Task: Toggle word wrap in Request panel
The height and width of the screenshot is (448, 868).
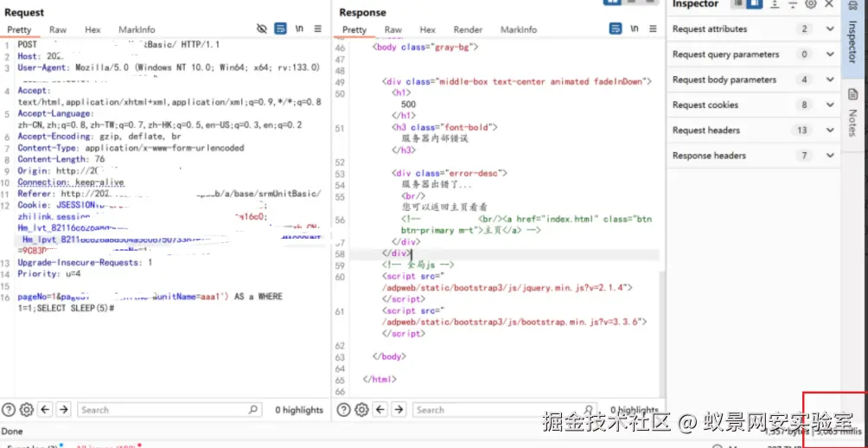Action: click(281, 29)
